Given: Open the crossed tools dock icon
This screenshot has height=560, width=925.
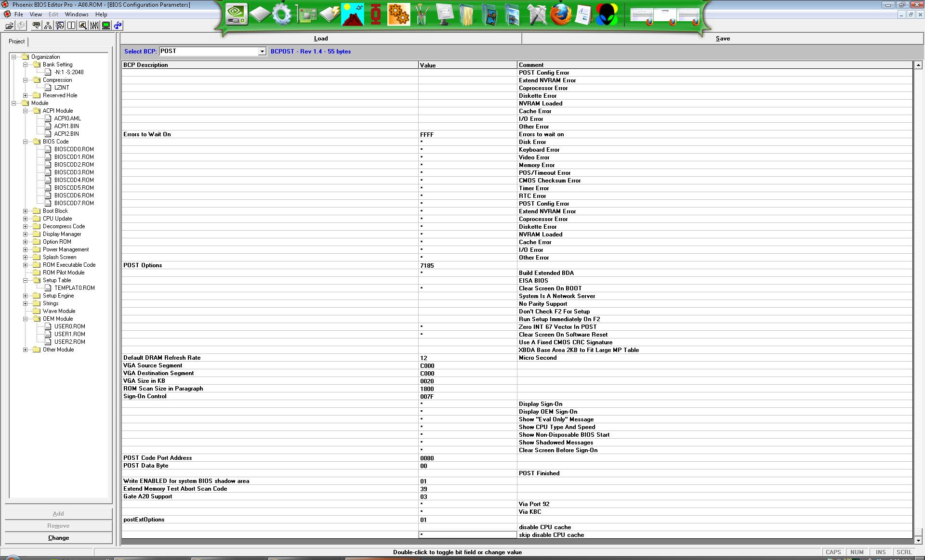Looking at the screenshot, I should coord(537,14).
